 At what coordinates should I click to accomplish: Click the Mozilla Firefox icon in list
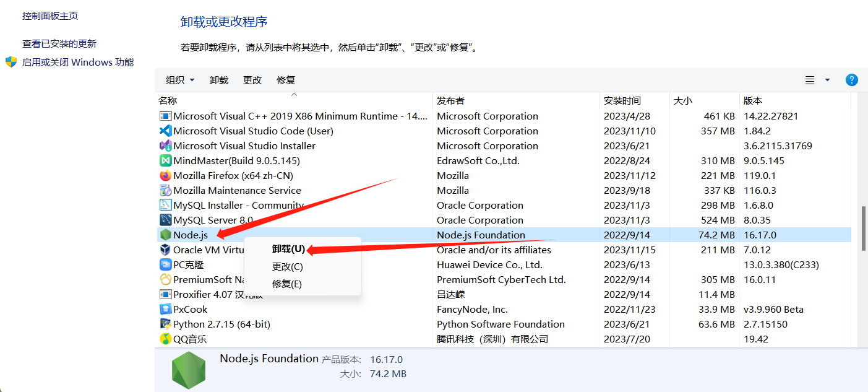165,175
